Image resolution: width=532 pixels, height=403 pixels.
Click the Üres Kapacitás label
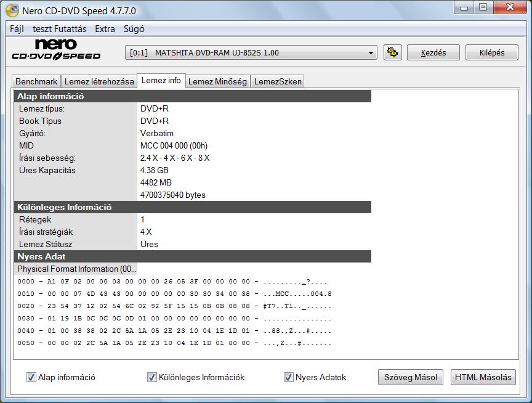click(47, 170)
